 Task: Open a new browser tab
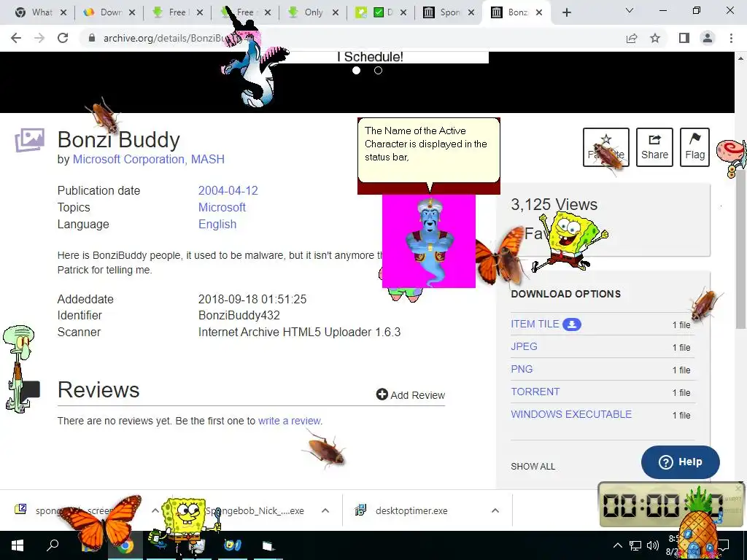(x=566, y=13)
